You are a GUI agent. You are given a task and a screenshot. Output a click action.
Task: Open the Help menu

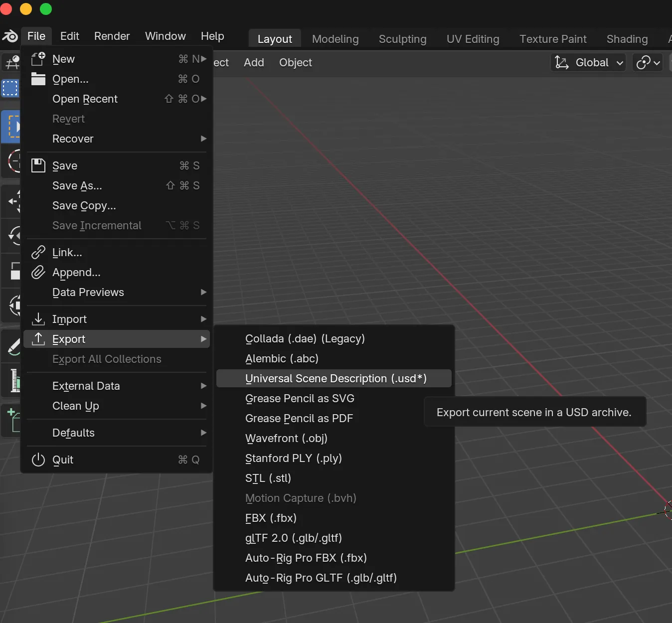click(x=212, y=36)
